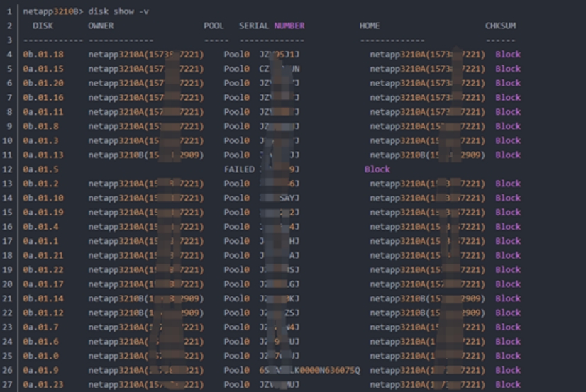Select disk entry 0b.01.22
Viewport: 586px width, 392px height.
(43, 270)
